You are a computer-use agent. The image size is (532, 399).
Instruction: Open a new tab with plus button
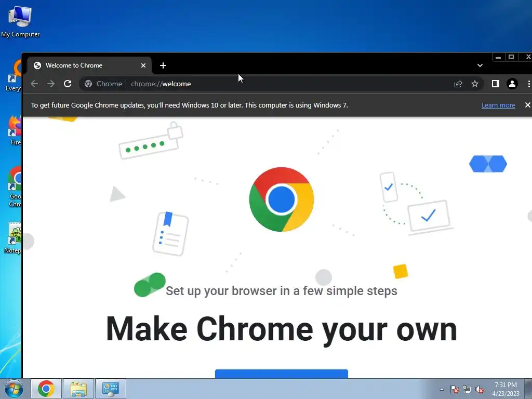click(163, 65)
